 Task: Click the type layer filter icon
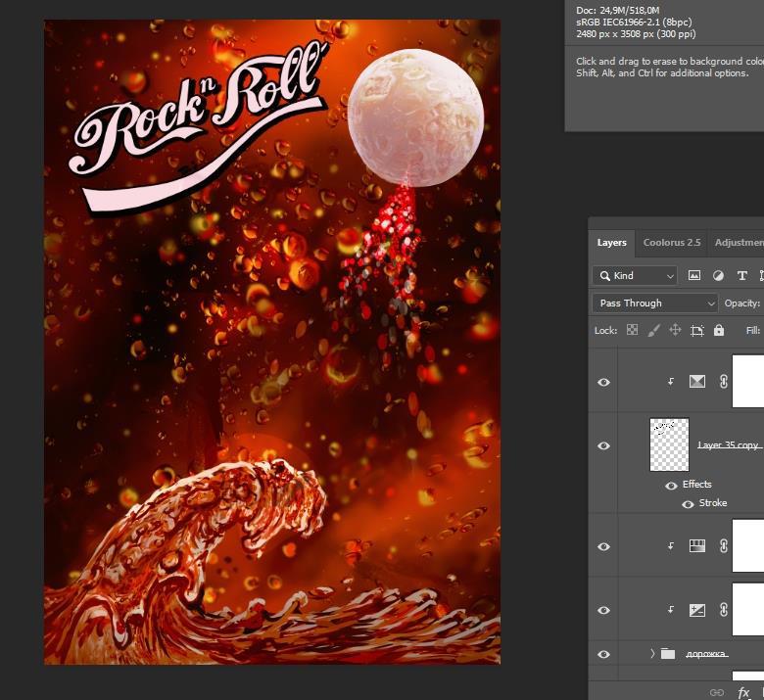pos(742,276)
